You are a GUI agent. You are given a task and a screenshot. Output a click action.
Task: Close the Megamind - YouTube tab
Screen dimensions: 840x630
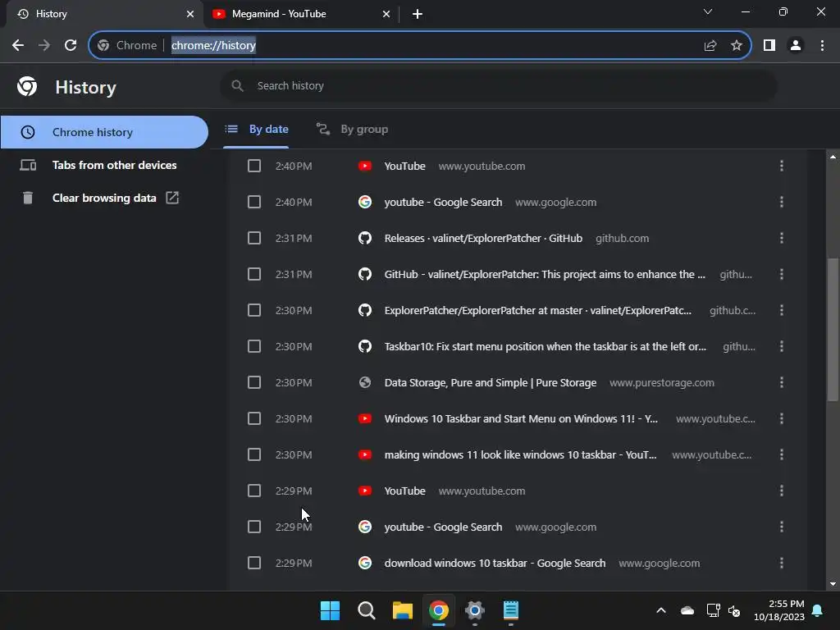click(x=386, y=14)
